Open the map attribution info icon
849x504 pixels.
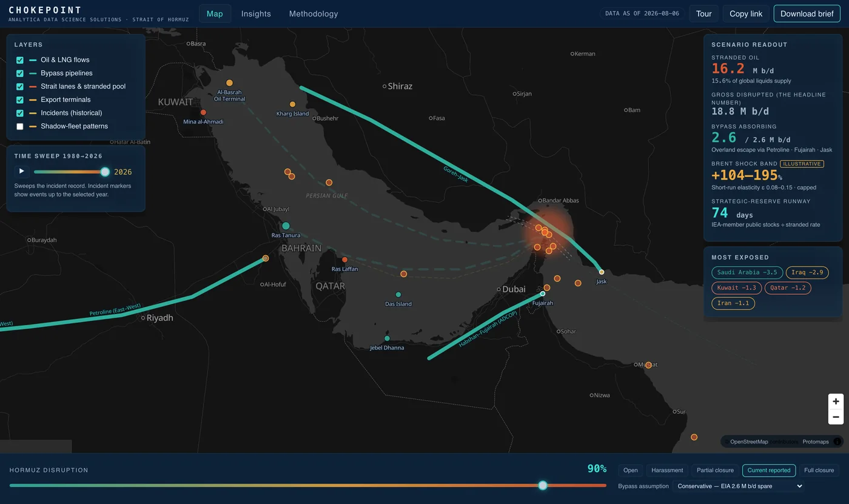[837, 442]
